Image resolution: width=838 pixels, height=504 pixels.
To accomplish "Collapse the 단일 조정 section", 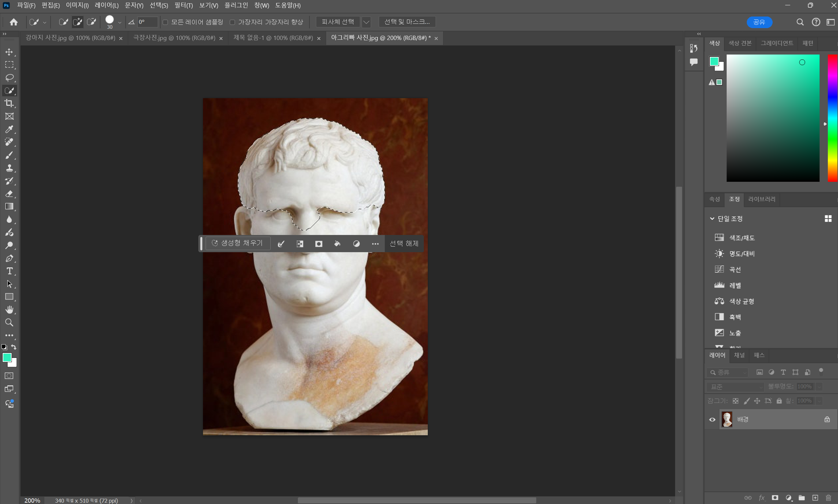I will (x=712, y=219).
